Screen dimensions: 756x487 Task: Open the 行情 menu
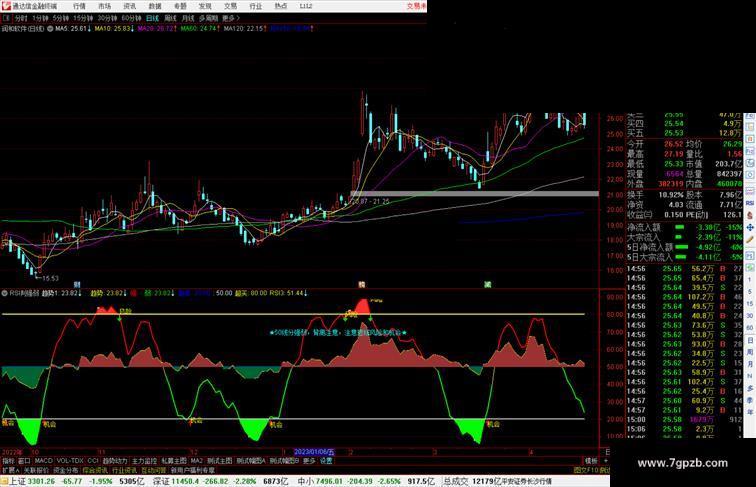click(79, 6)
